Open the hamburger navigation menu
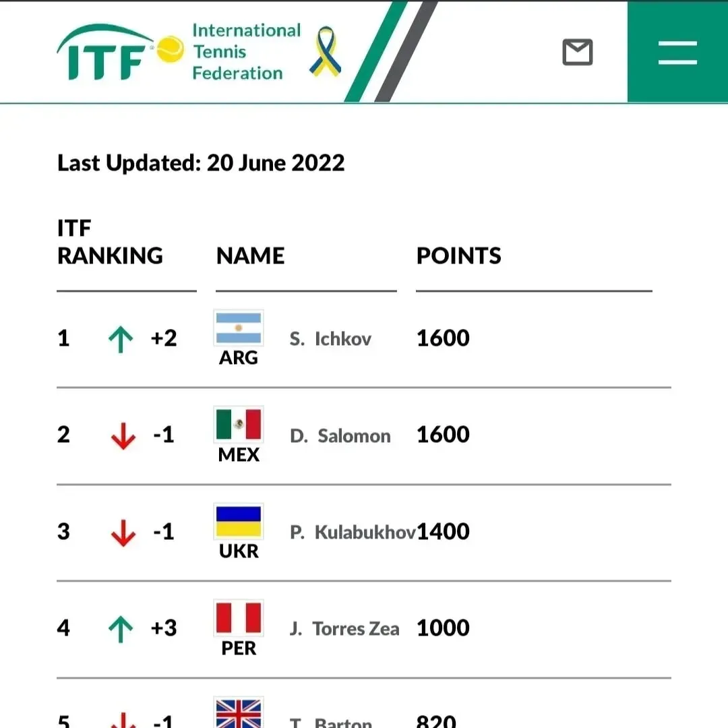This screenshot has height=728, width=728. [x=677, y=52]
